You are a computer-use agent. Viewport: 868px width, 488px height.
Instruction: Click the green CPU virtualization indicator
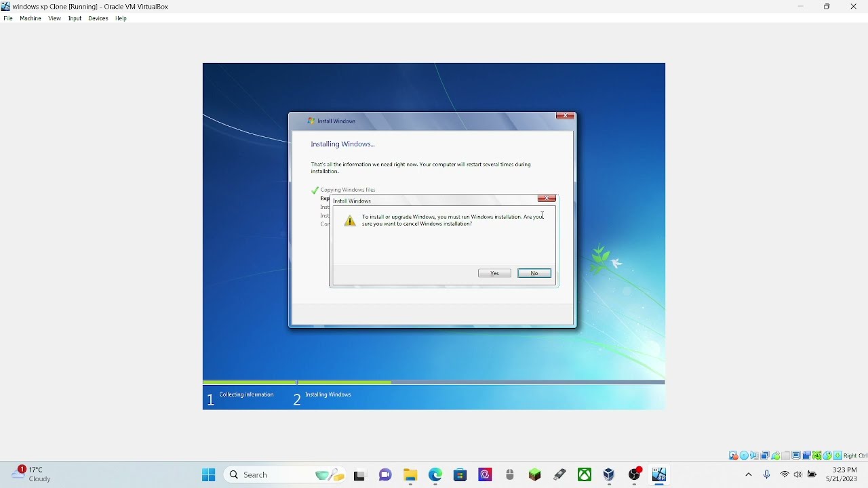[816, 455]
